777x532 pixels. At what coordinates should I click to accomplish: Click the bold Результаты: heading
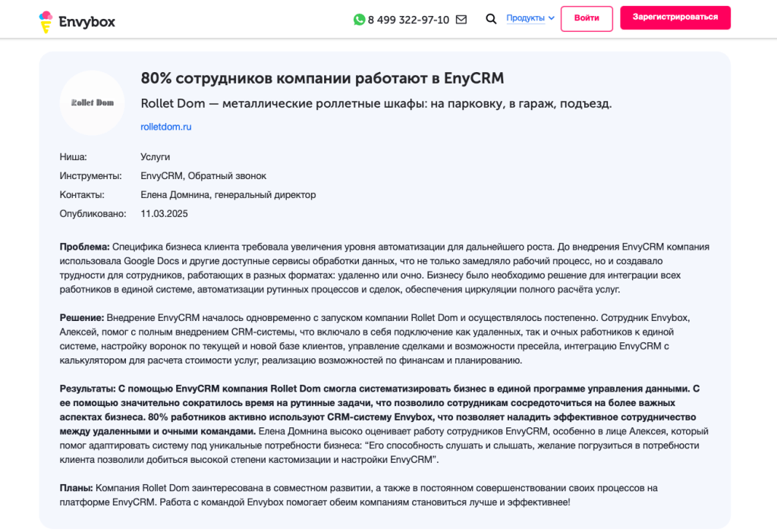pos(88,389)
